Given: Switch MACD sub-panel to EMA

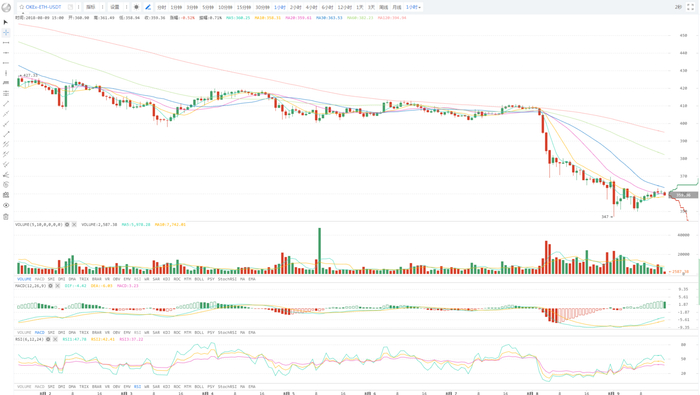Looking at the screenshot, I should pos(252,333).
